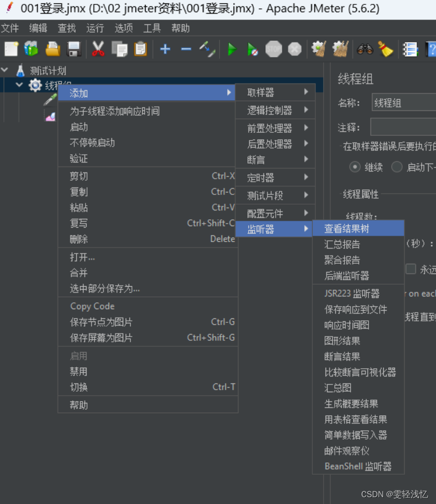Select the 启动下一 radio button
The image size is (436, 504).
[397, 167]
